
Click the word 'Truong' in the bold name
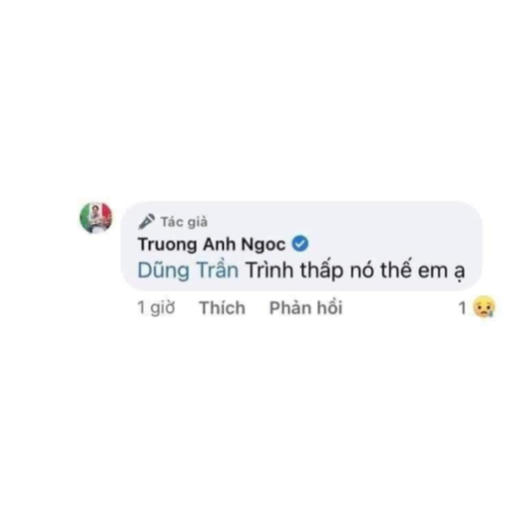tap(168, 244)
